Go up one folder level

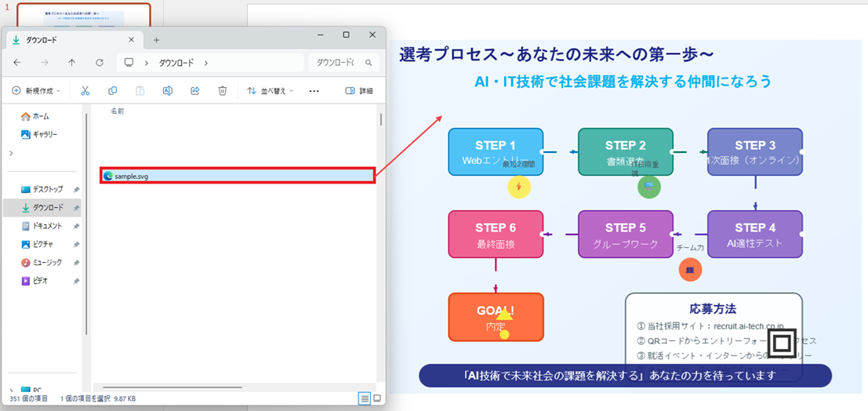point(72,63)
